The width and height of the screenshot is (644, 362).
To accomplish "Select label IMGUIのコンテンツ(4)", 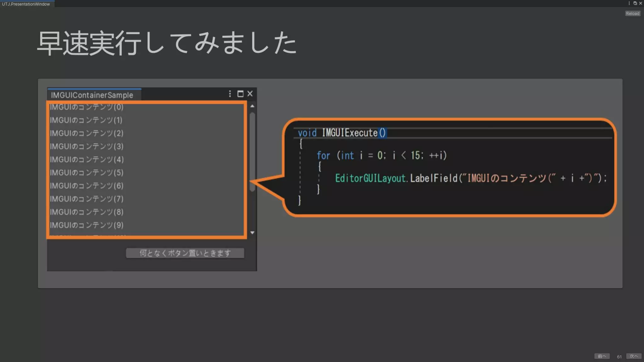I will tap(86, 160).
